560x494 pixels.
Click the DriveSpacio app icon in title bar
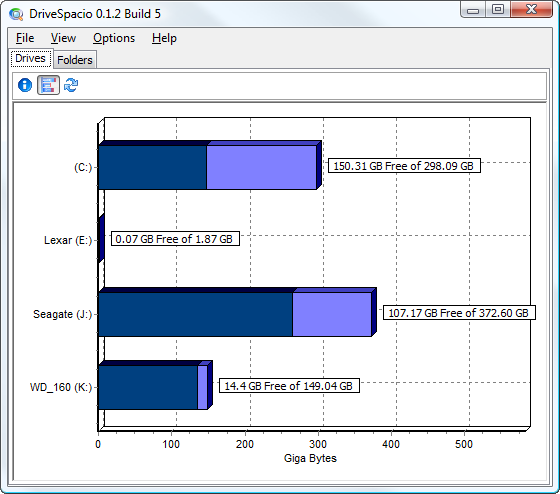16,14
